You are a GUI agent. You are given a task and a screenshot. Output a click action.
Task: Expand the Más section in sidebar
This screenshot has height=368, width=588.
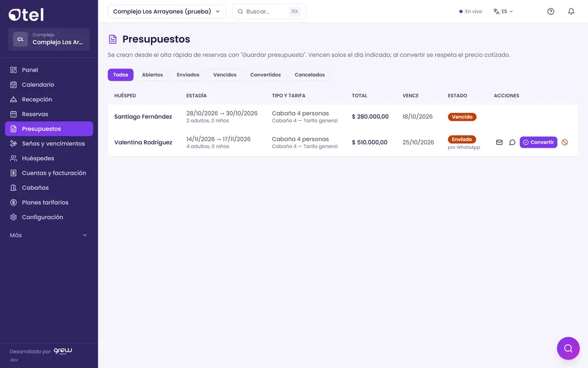(49, 235)
